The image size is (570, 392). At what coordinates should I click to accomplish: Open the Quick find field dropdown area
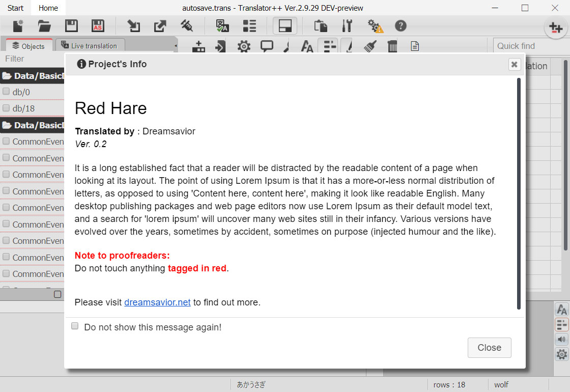(x=524, y=46)
